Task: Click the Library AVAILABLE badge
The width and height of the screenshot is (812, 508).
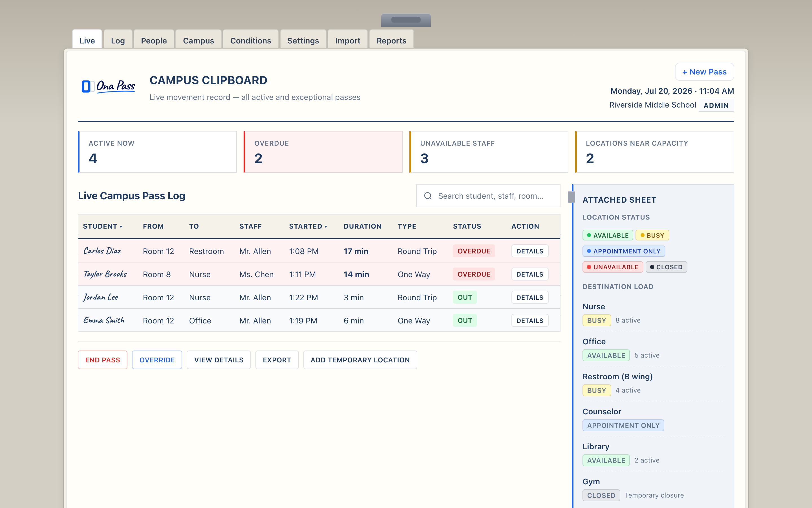Action: click(606, 460)
